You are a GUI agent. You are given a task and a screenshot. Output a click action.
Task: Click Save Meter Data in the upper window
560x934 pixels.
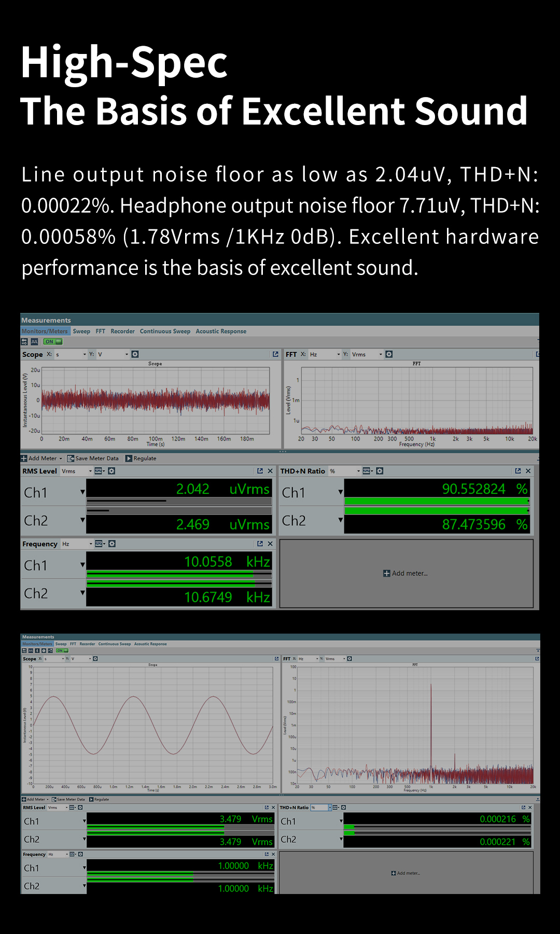(x=93, y=459)
